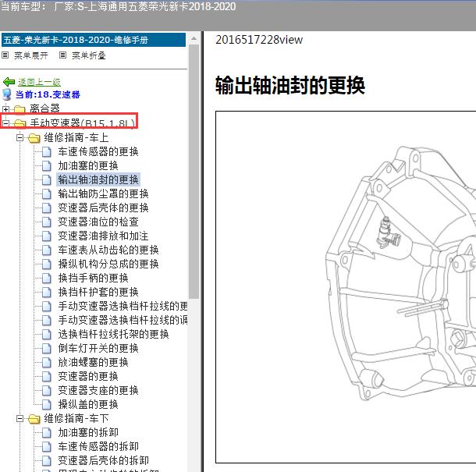Click the 手动变速器 folder icon

coord(20,123)
